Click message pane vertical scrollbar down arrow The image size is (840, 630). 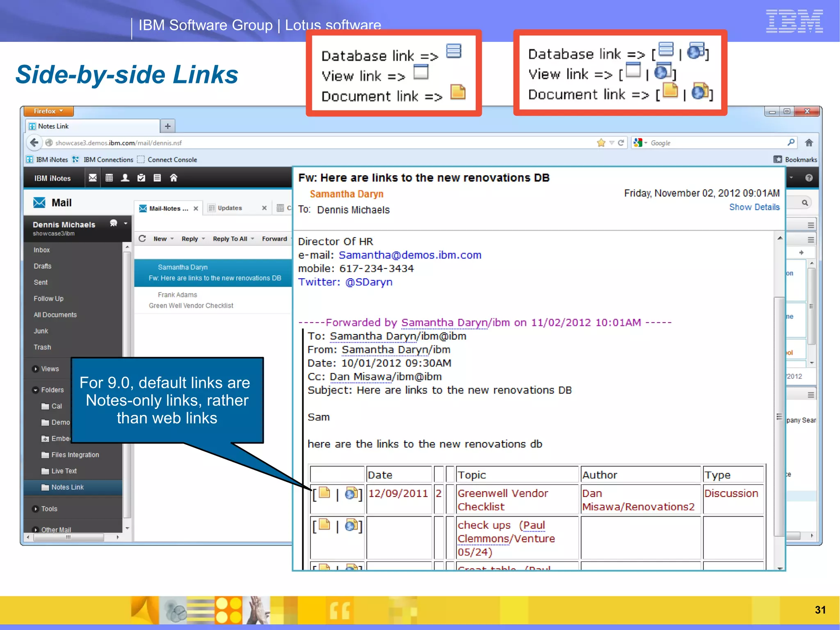pyautogui.click(x=780, y=568)
